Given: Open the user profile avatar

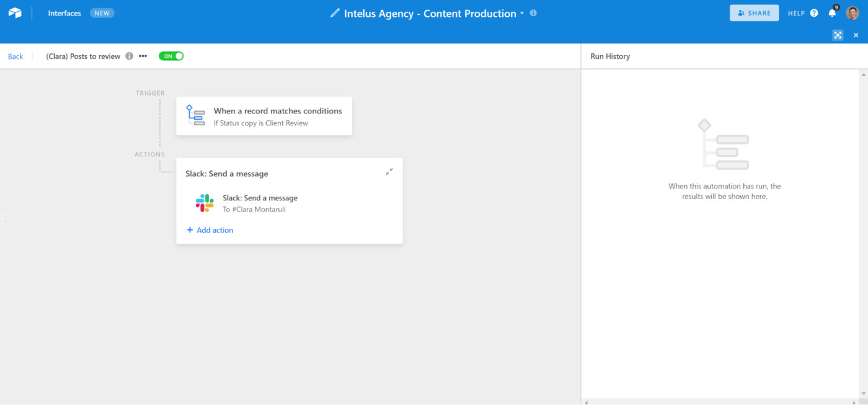Looking at the screenshot, I should tap(852, 13).
